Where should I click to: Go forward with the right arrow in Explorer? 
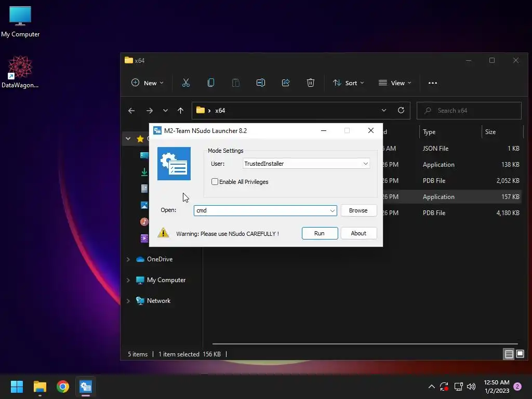(x=149, y=111)
